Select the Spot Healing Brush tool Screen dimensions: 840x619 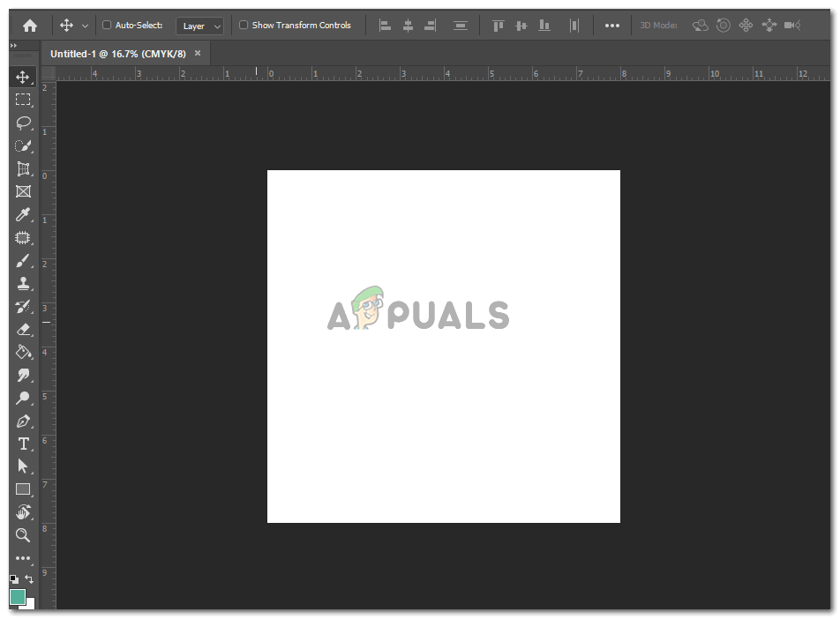point(23,238)
